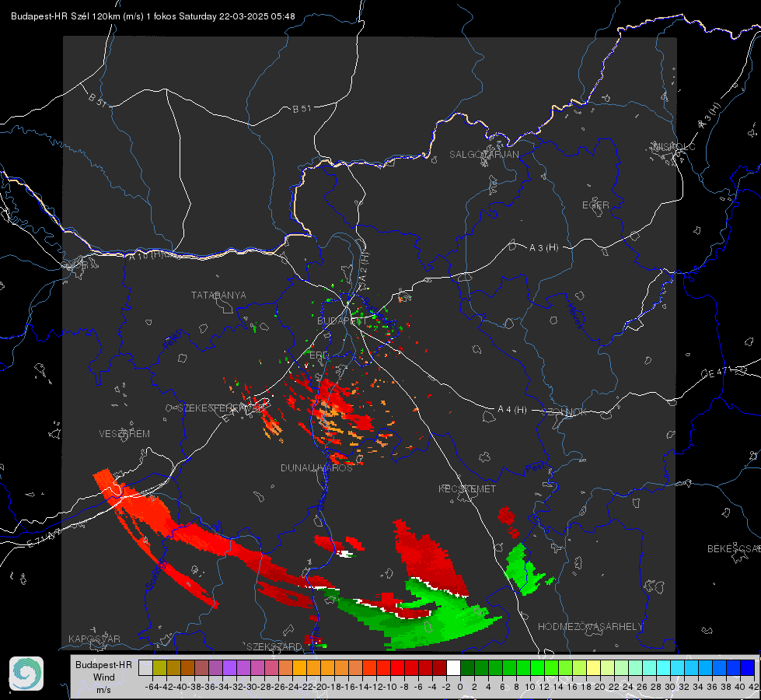Click the KAPOSVÁR city label
The height and width of the screenshot is (700, 761).
click(x=94, y=639)
